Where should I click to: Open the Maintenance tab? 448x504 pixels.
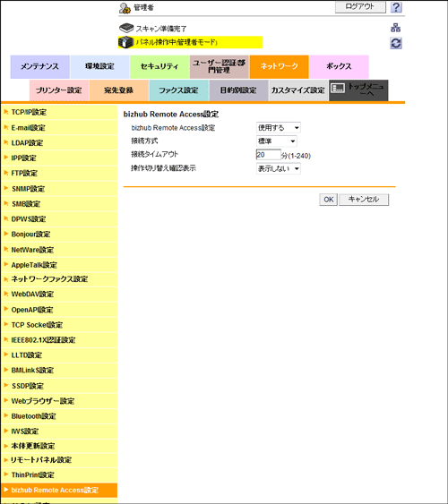pos(40,67)
